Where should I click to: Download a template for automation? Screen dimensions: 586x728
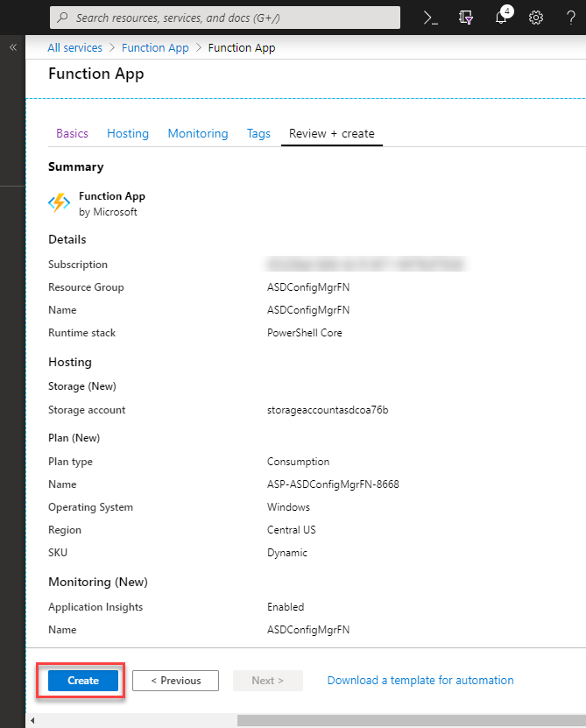pos(420,681)
